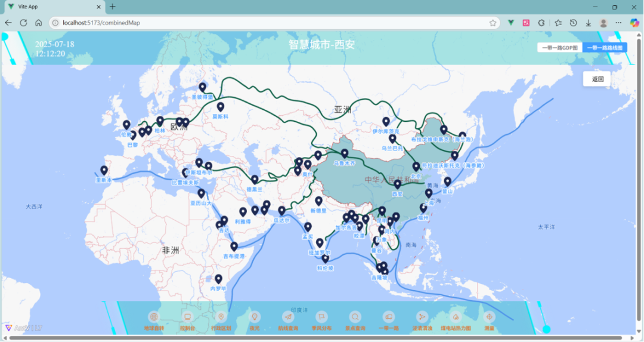
Task: Go back in browser
Action: [x=8, y=23]
